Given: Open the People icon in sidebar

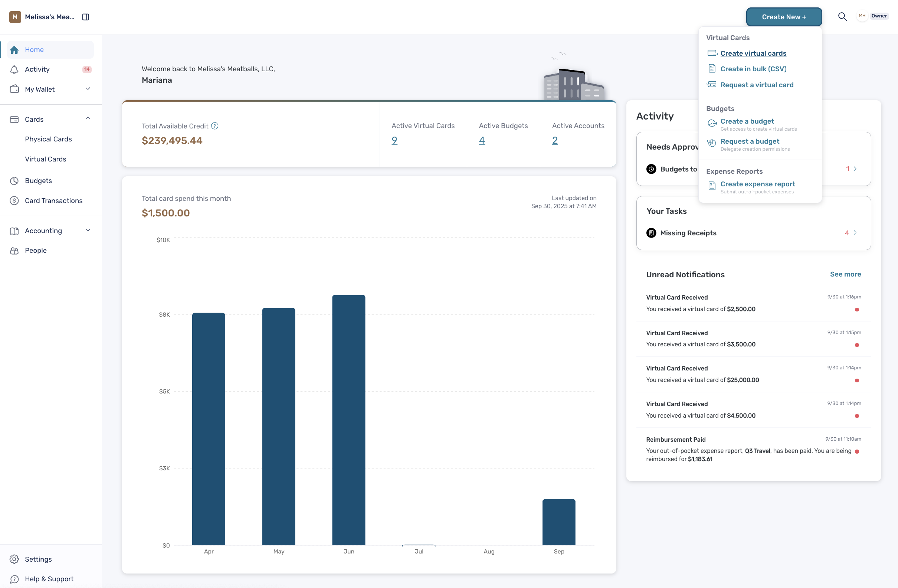Looking at the screenshot, I should click(x=14, y=251).
